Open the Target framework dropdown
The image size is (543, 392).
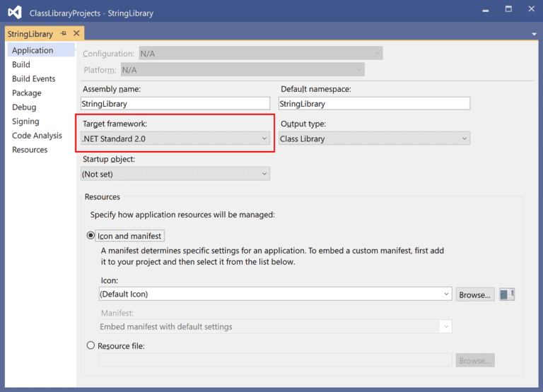click(175, 139)
